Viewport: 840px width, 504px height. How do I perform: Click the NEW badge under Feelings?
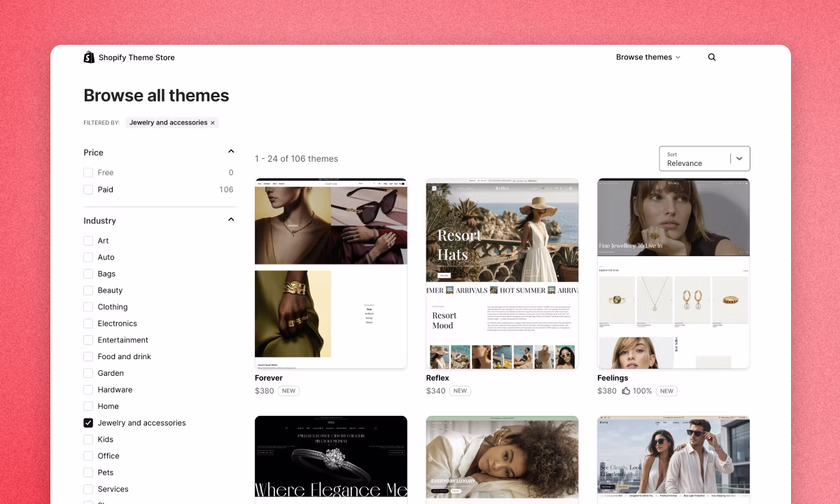point(666,391)
